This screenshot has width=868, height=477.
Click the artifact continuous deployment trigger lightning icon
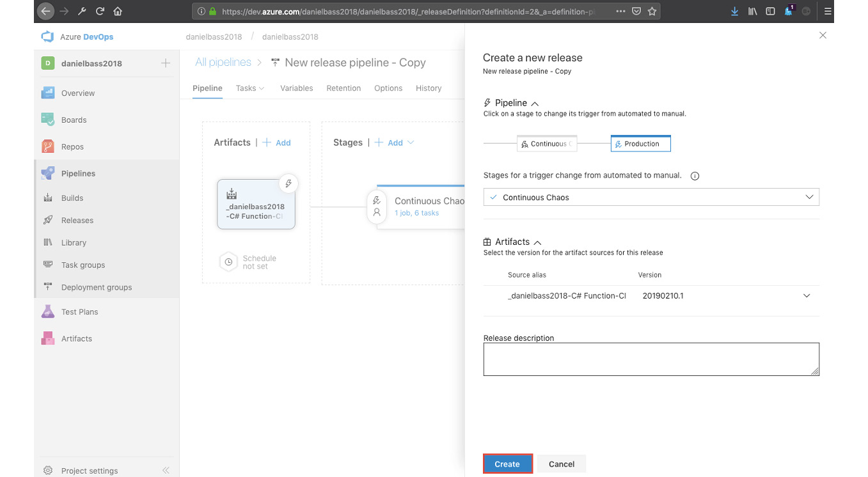tap(288, 184)
